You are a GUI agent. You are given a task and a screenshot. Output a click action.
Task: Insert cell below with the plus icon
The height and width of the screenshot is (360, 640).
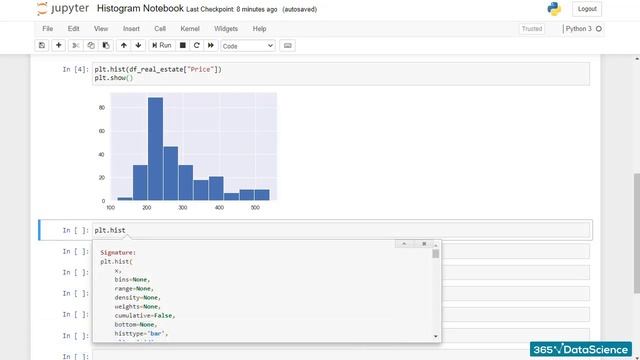point(58,45)
